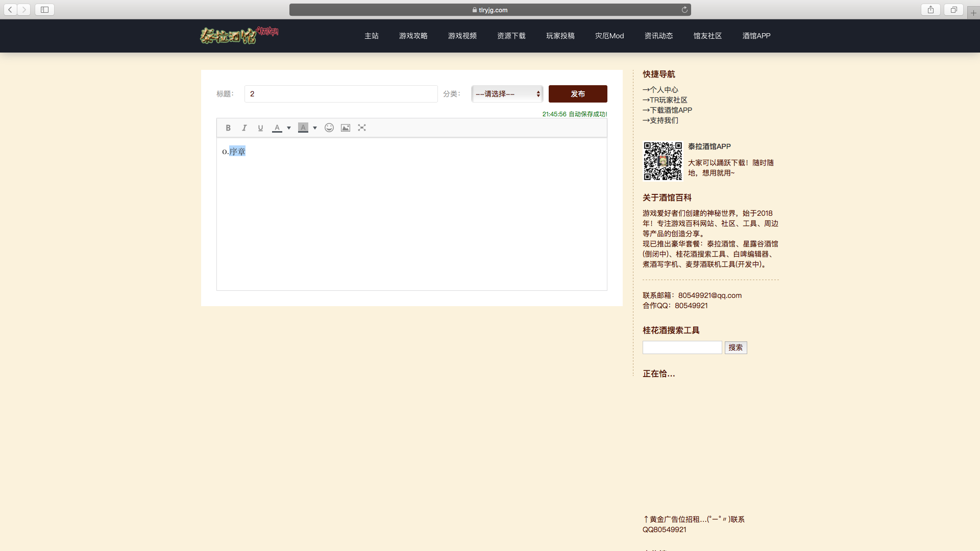The width and height of the screenshot is (980, 551).
Task: Switch editor to fullscreen mode
Action: 362,128
